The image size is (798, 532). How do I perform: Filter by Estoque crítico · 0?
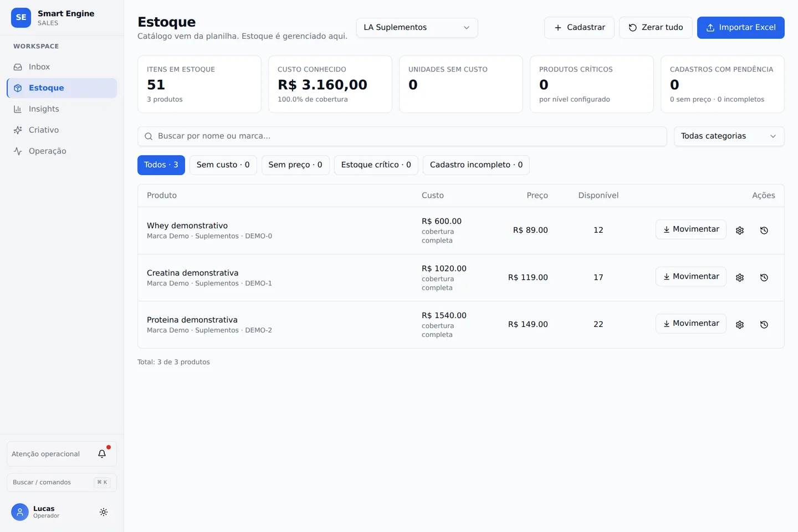(376, 165)
